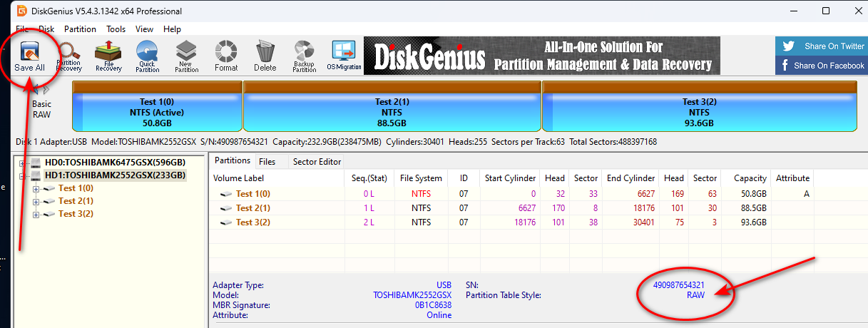Screen dimensions: 868x328
Task: Select Test 1(0) 50.8GB partition bar
Action: click(158, 106)
